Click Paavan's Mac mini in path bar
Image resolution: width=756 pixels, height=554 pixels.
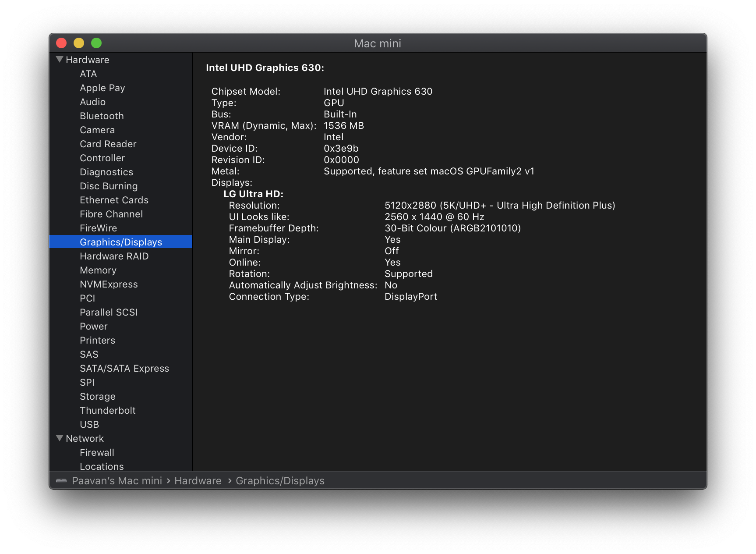[117, 481]
